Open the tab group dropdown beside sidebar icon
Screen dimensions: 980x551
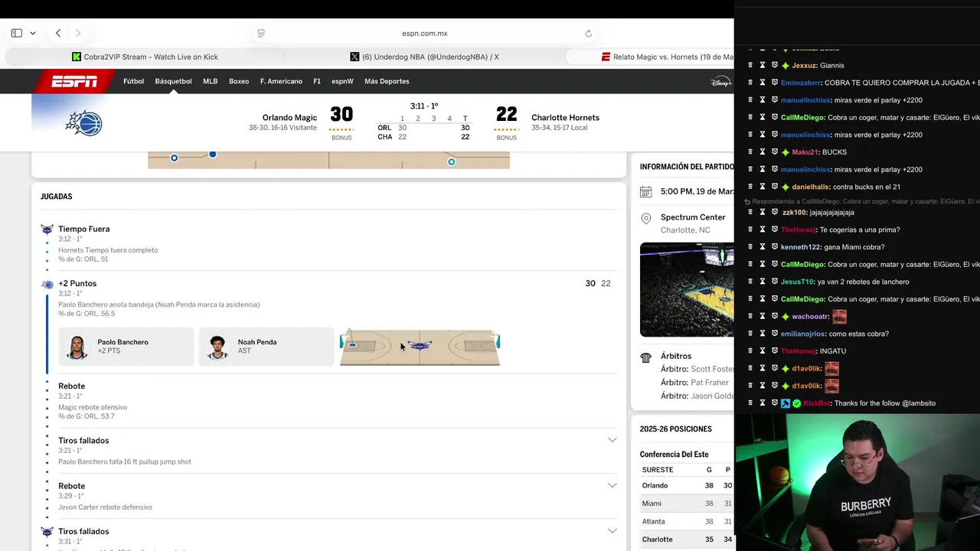pos(33,33)
